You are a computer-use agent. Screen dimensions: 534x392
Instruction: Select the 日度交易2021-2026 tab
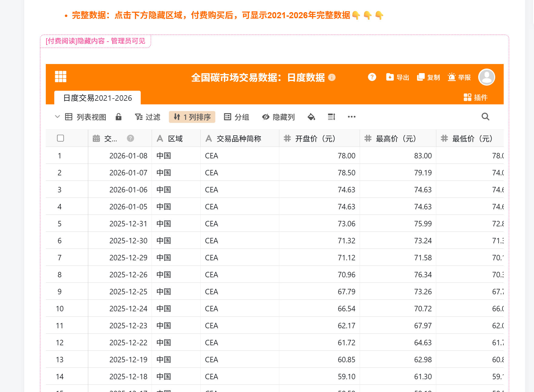(x=97, y=98)
